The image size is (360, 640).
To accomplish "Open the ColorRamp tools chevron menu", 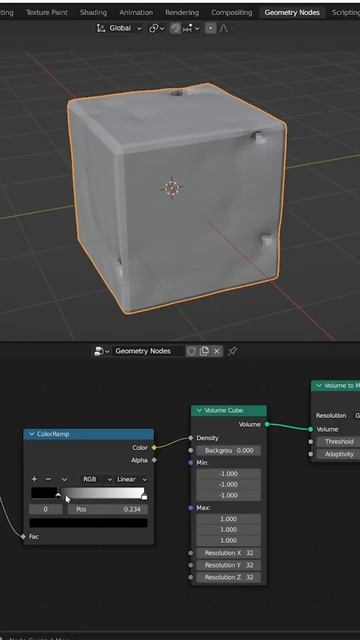I will [x=64, y=479].
